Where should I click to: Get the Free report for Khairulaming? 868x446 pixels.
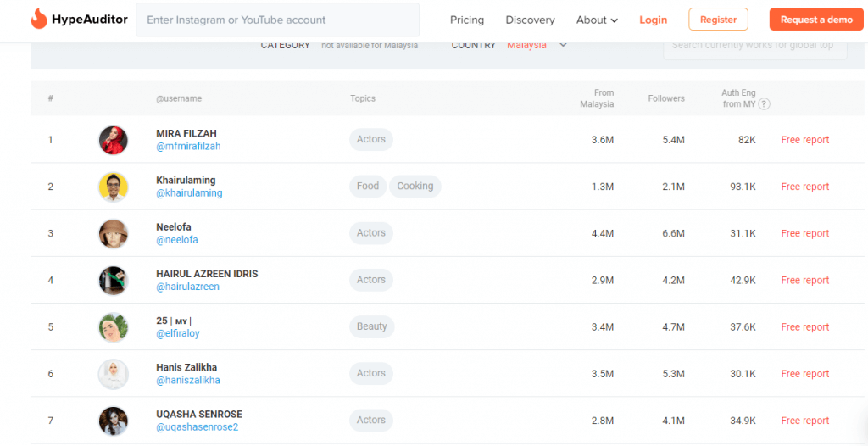(x=805, y=187)
